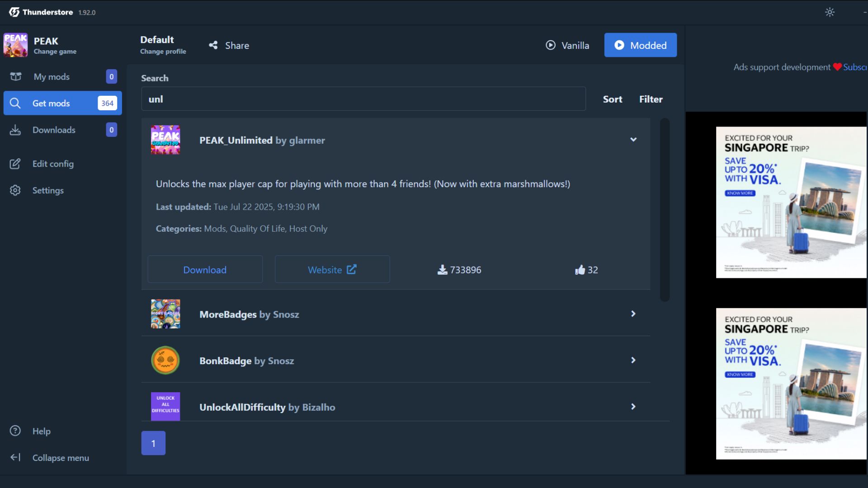The height and width of the screenshot is (488, 868).
Task: Click the Collapse menu arrow icon
Action: (15, 457)
